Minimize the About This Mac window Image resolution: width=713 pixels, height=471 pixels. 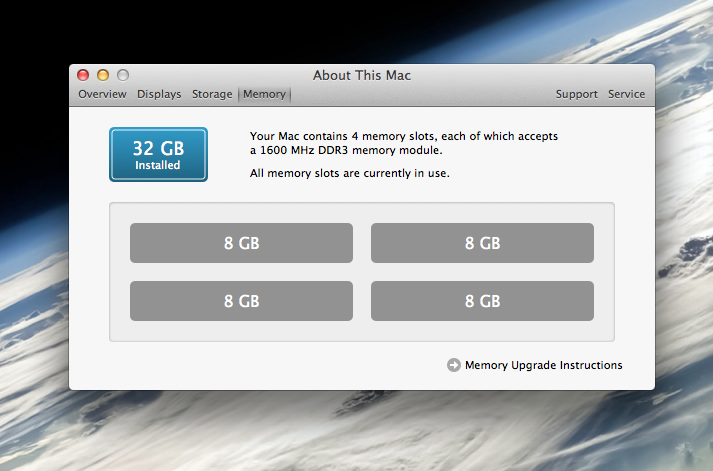tap(103, 75)
